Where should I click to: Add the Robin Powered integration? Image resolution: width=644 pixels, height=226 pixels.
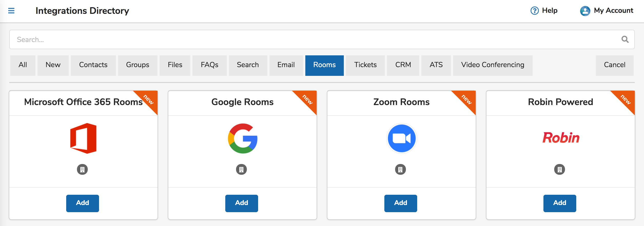tap(560, 203)
